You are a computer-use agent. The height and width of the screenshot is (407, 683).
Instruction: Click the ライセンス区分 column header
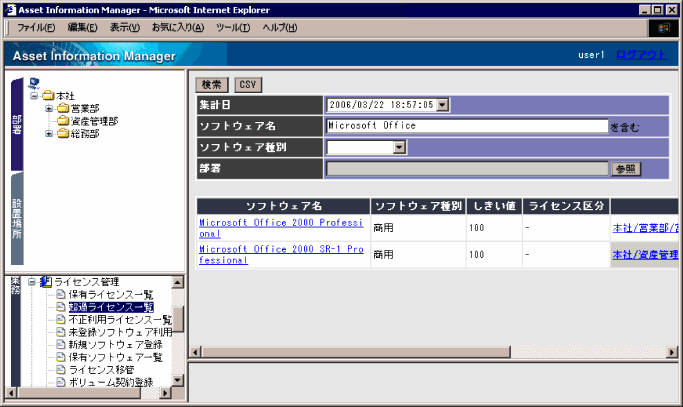566,206
